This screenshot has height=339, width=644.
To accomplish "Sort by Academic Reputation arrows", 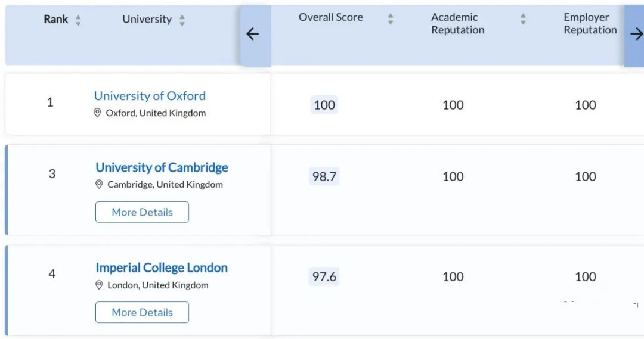I will (523, 19).
